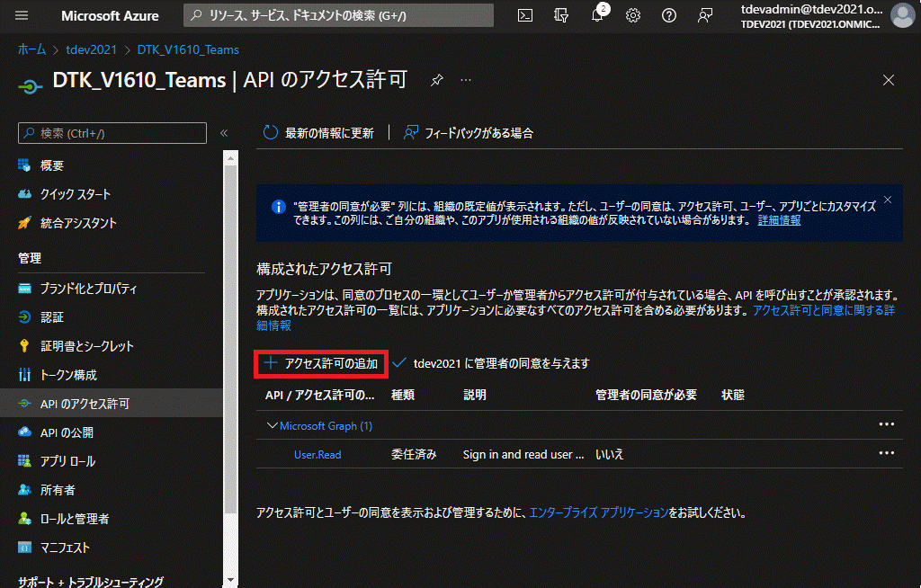The image size is (921, 588).
Task: Click the フィードバックがある場合 feedback button
Action: [x=468, y=133]
